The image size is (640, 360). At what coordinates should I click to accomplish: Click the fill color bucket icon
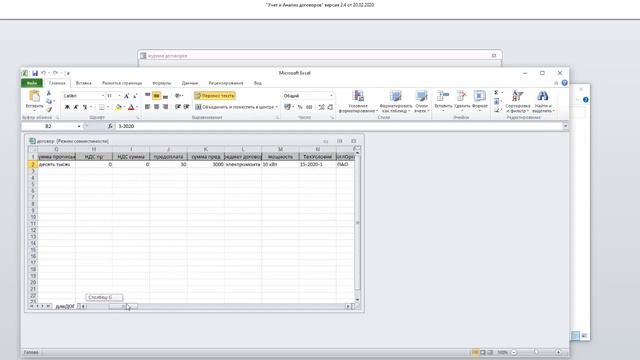[118, 107]
